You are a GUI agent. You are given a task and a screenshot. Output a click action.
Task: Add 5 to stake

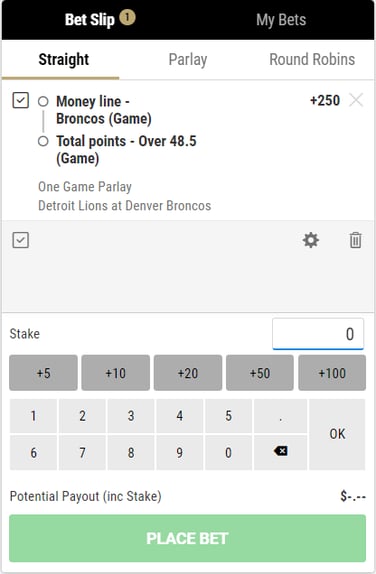[43, 373]
